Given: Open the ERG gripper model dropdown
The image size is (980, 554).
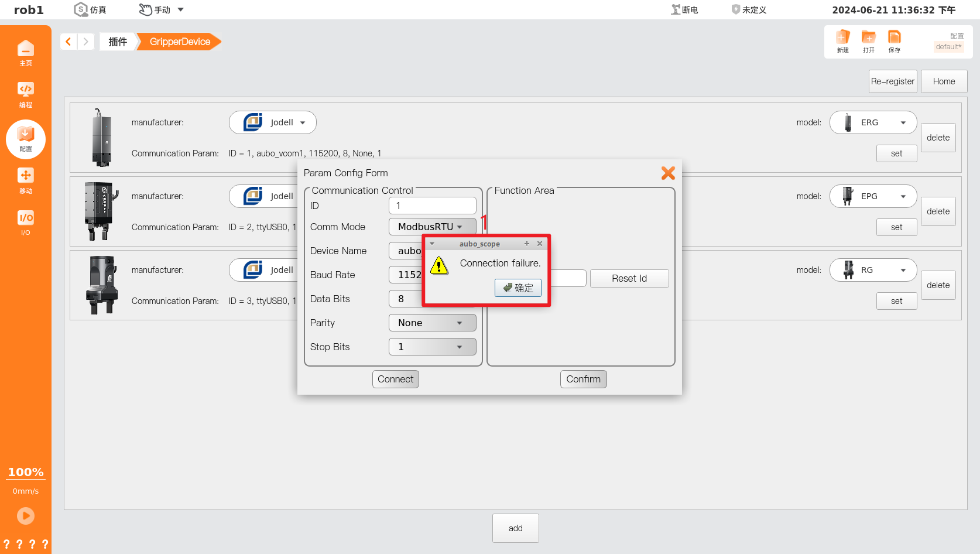Looking at the screenshot, I should tap(873, 122).
